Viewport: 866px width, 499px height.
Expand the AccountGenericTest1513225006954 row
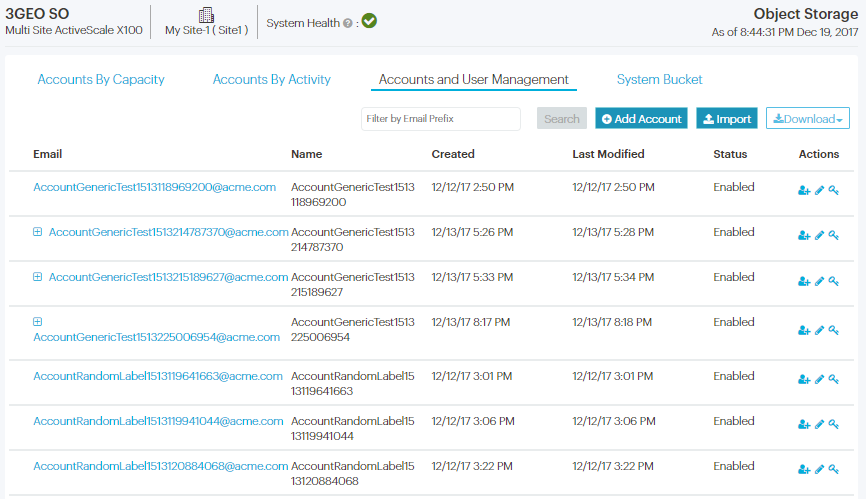click(x=38, y=322)
